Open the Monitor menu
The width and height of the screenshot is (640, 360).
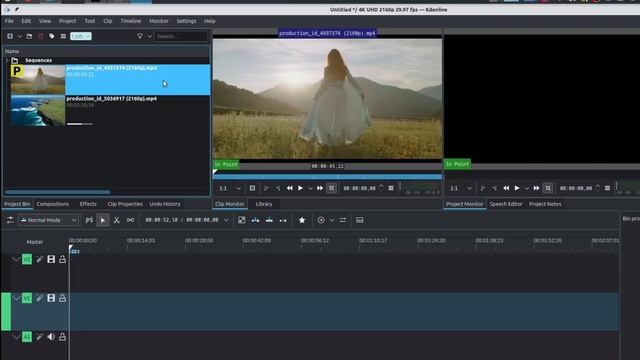click(159, 21)
